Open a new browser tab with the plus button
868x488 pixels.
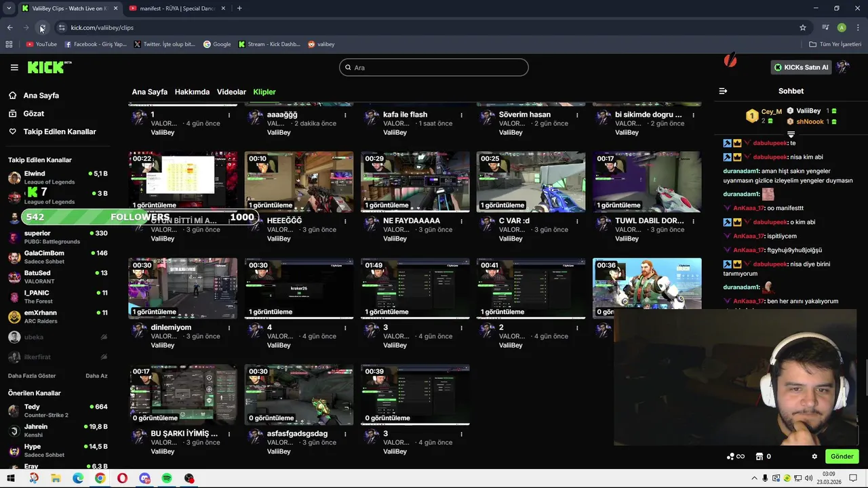tap(239, 8)
